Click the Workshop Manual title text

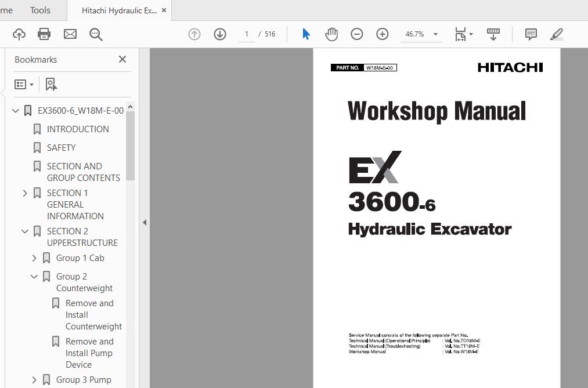437,111
